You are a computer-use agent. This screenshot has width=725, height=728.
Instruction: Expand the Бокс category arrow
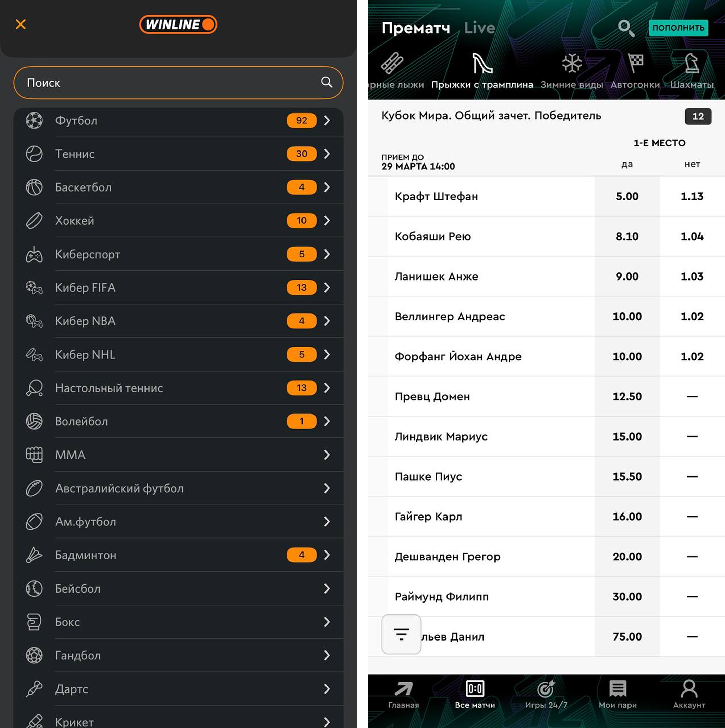coord(327,622)
